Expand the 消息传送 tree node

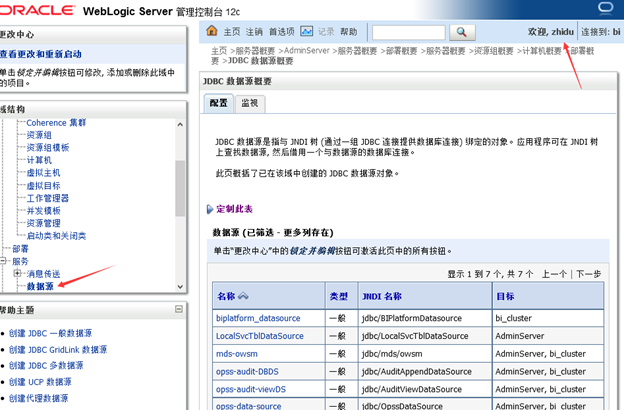pos(17,273)
